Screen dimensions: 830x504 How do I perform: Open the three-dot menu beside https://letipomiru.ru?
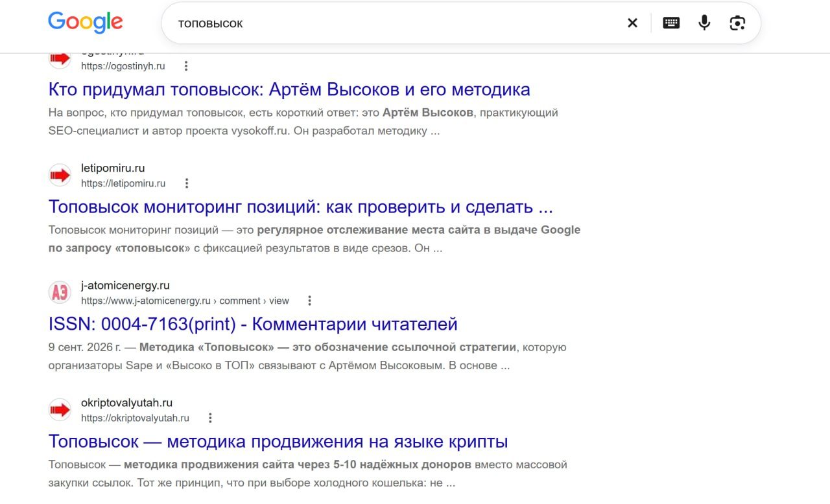187,183
